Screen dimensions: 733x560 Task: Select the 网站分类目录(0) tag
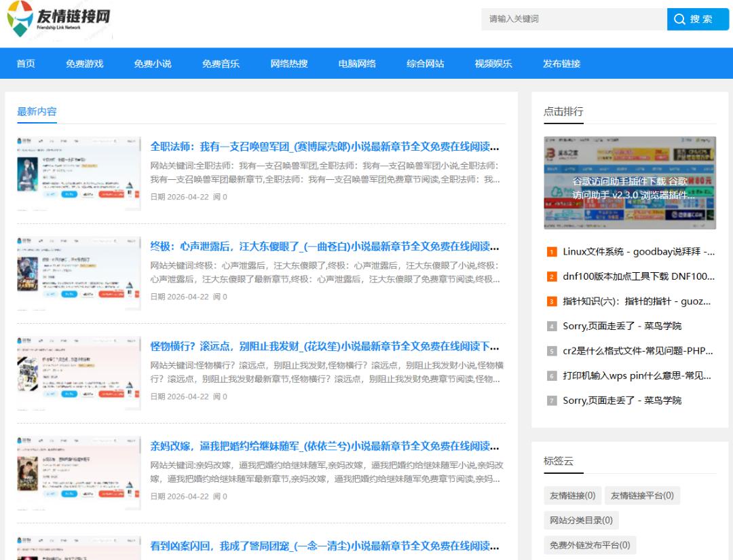coord(581,521)
